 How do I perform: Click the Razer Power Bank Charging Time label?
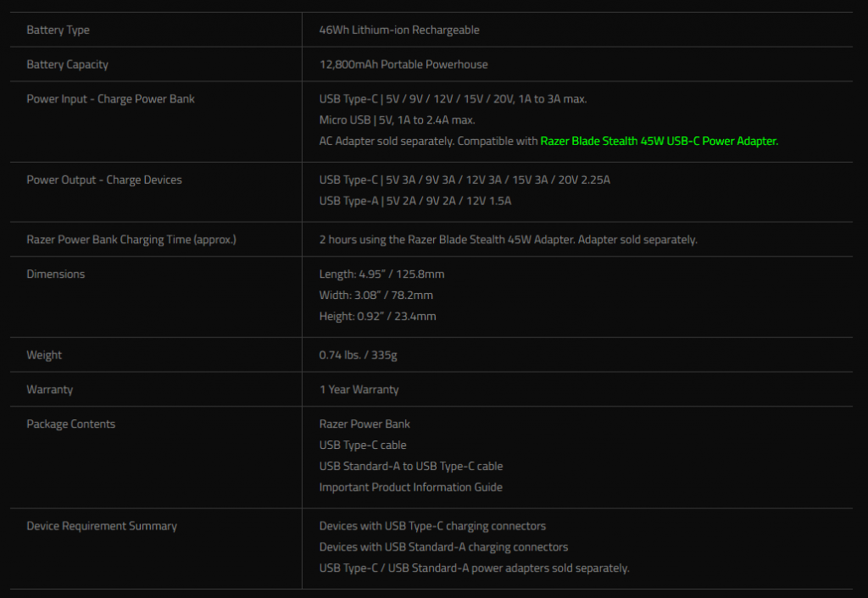[x=131, y=240]
